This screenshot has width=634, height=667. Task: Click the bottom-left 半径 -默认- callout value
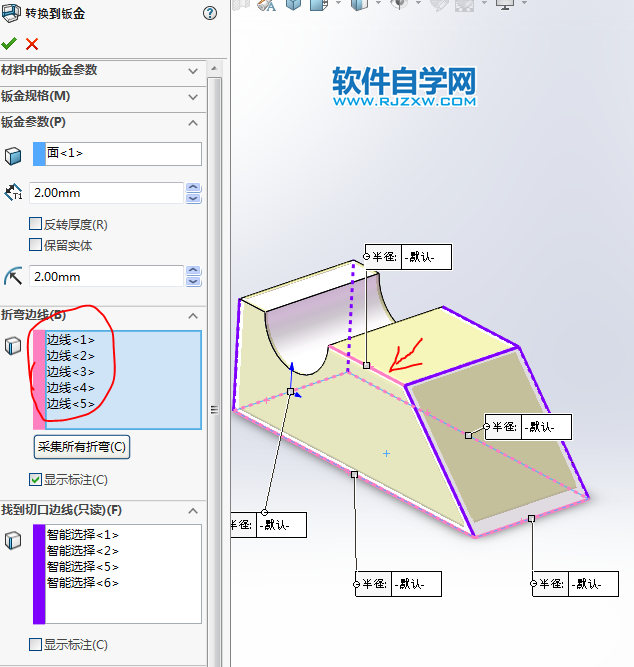tap(281, 525)
